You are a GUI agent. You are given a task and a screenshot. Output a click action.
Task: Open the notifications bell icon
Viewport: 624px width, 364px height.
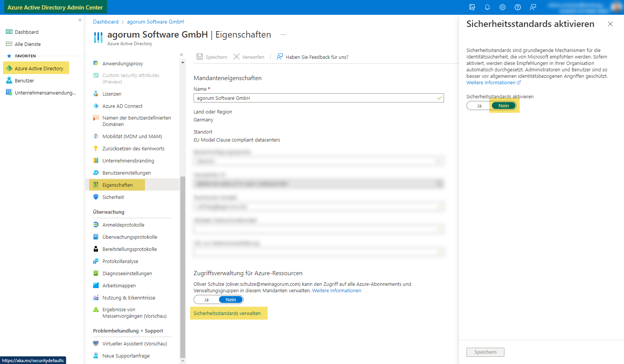tap(487, 7)
